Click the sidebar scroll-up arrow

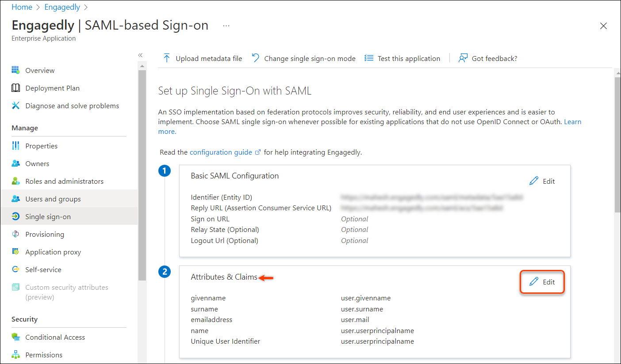click(x=142, y=66)
